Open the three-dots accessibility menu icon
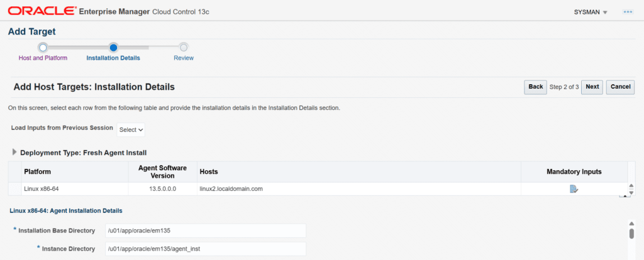Image resolution: width=644 pixels, height=260 pixels. coord(628,12)
